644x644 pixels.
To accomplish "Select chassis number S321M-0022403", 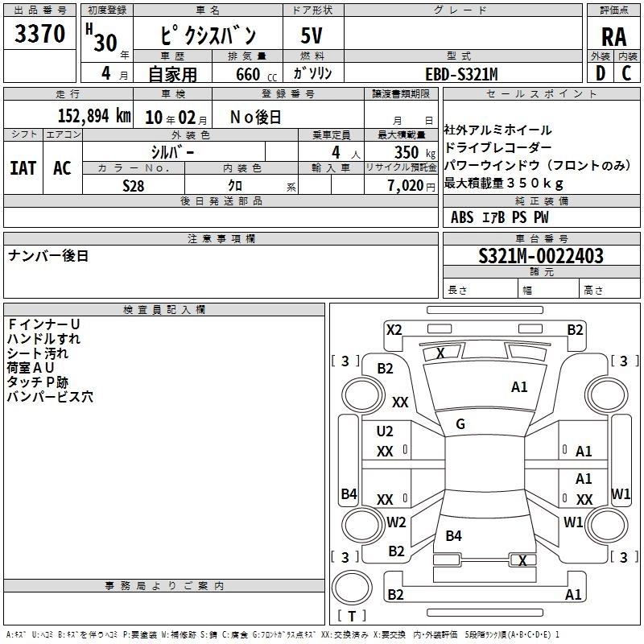I will point(541,256).
